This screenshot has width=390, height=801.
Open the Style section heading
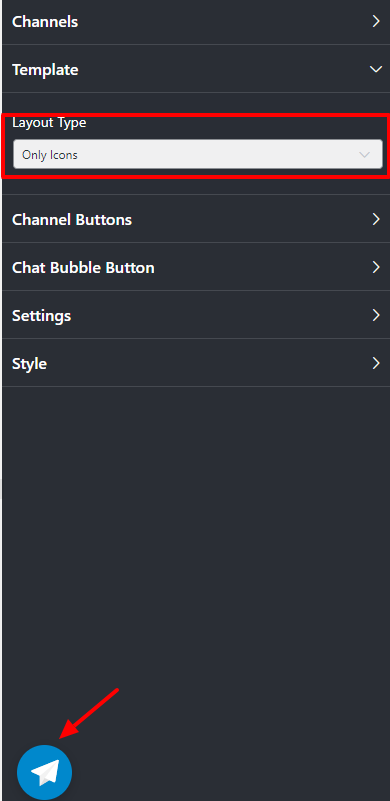(x=29, y=364)
